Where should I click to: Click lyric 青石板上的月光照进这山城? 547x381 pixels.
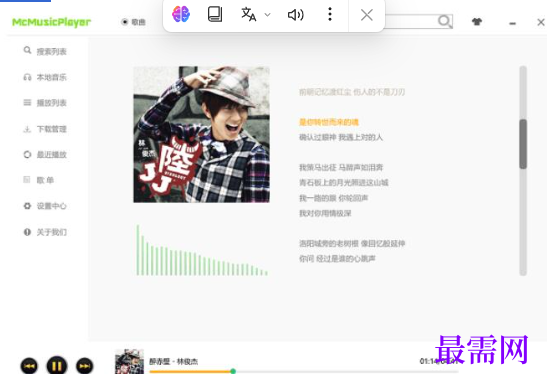pos(344,182)
